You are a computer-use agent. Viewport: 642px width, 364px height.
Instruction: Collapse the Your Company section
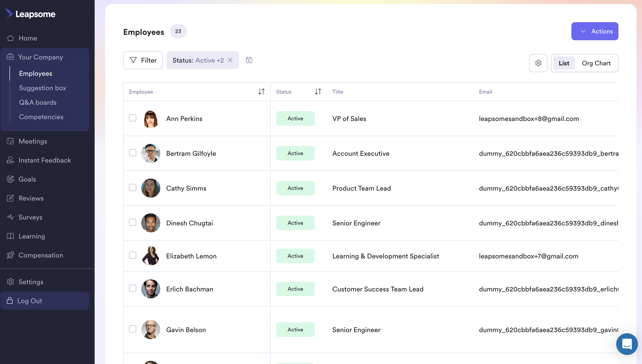[x=45, y=57]
